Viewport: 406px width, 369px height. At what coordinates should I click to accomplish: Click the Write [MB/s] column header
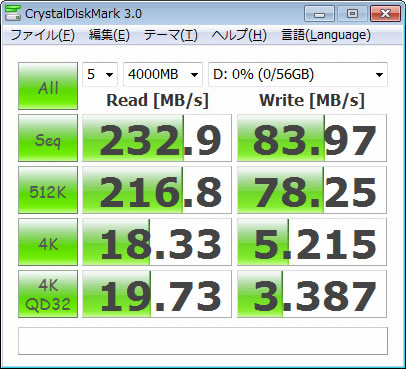click(x=312, y=100)
